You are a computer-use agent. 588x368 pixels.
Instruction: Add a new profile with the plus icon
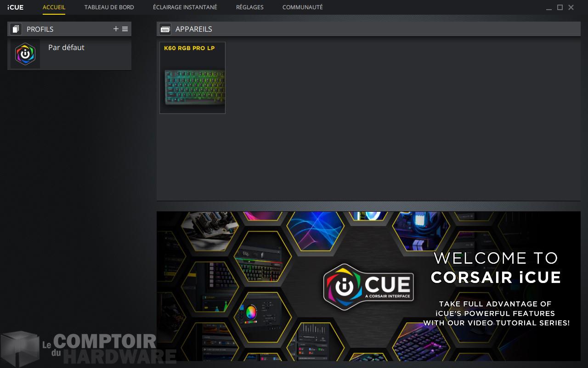[x=116, y=28]
